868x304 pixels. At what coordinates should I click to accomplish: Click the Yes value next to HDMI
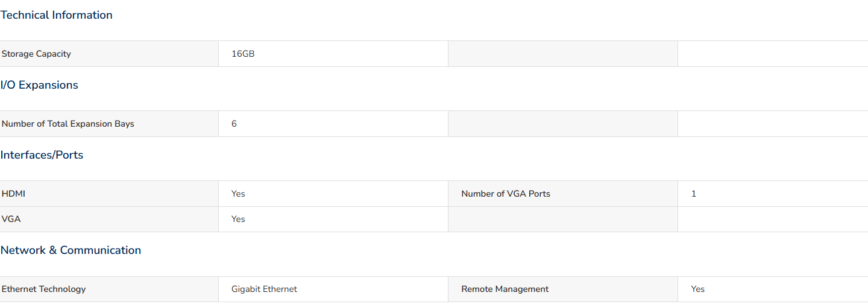pos(238,194)
